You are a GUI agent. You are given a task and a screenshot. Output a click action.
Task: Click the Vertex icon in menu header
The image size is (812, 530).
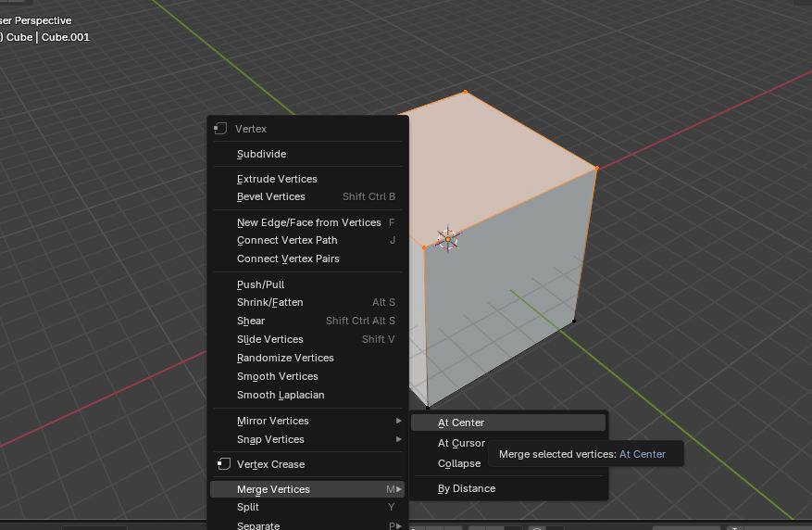coord(220,129)
